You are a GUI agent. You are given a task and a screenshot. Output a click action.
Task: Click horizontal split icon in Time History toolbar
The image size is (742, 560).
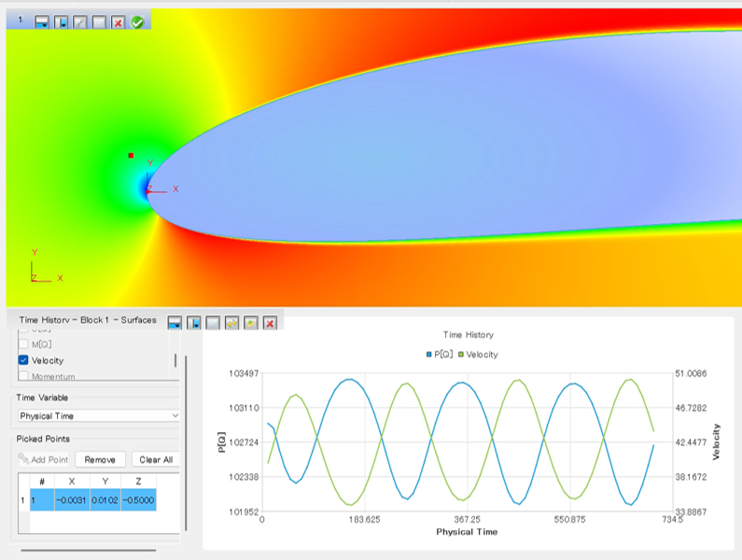(175, 323)
